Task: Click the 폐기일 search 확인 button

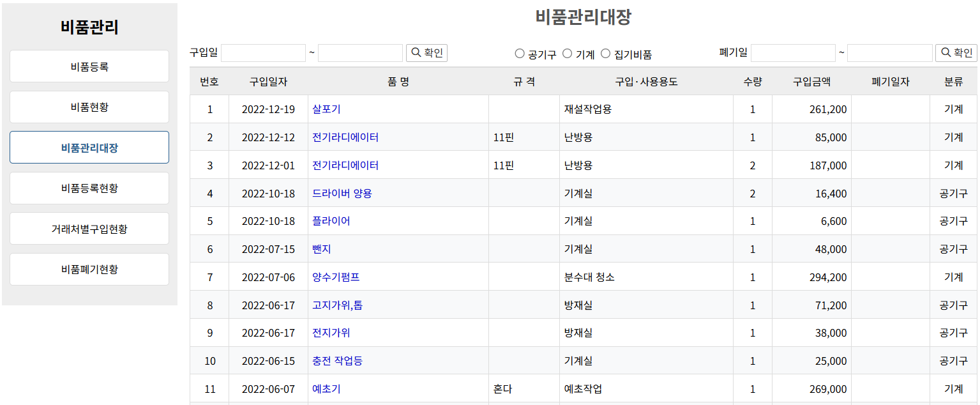Action: pyautogui.click(x=956, y=53)
